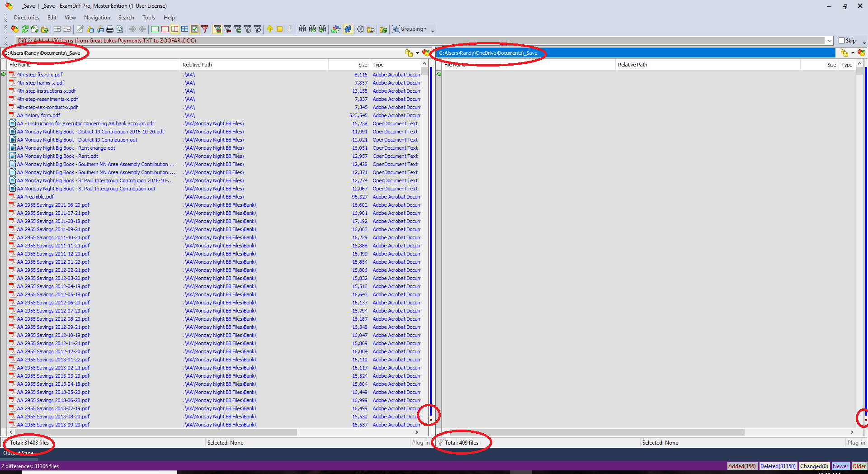Open the View menu

click(x=70, y=18)
